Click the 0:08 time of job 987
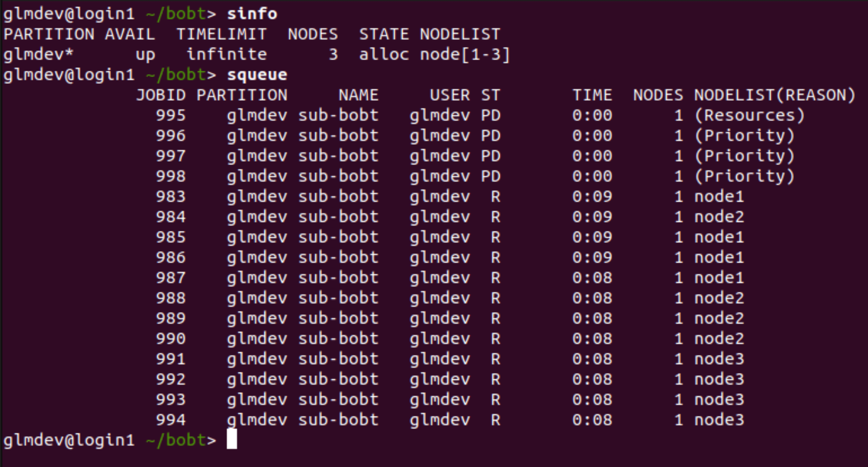The height and width of the screenshot is (467, 868). [593, 278]
